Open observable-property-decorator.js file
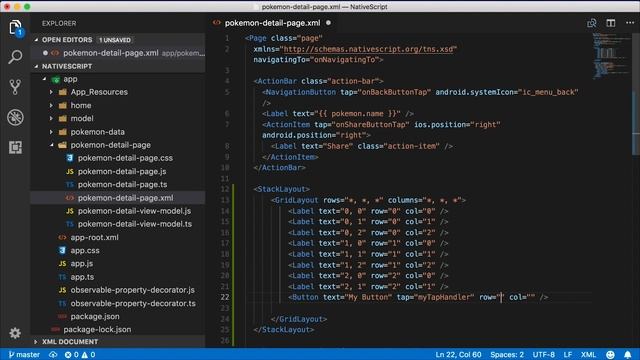The width and height of the screenshot is (640, 360). coord(132,290)
